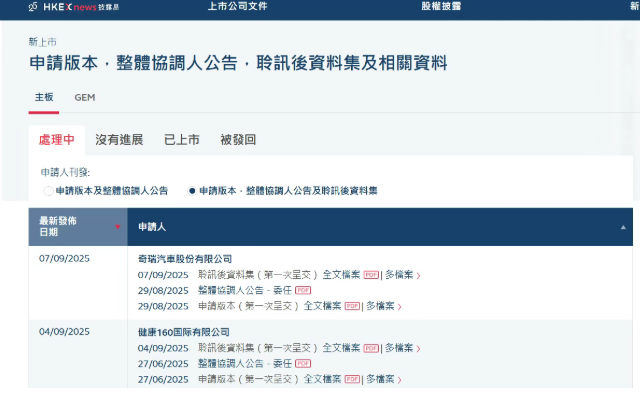Select 申請版本、整體協調人公告及聆訊後資料集 radio option

coord(192,191)
